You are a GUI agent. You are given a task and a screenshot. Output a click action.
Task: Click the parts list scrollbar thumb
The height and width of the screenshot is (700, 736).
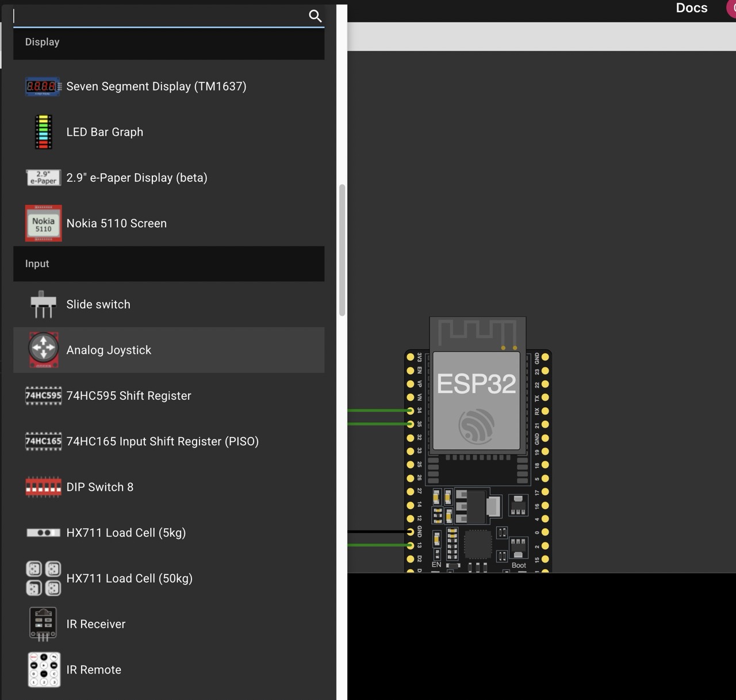click(x=342, y=250)
